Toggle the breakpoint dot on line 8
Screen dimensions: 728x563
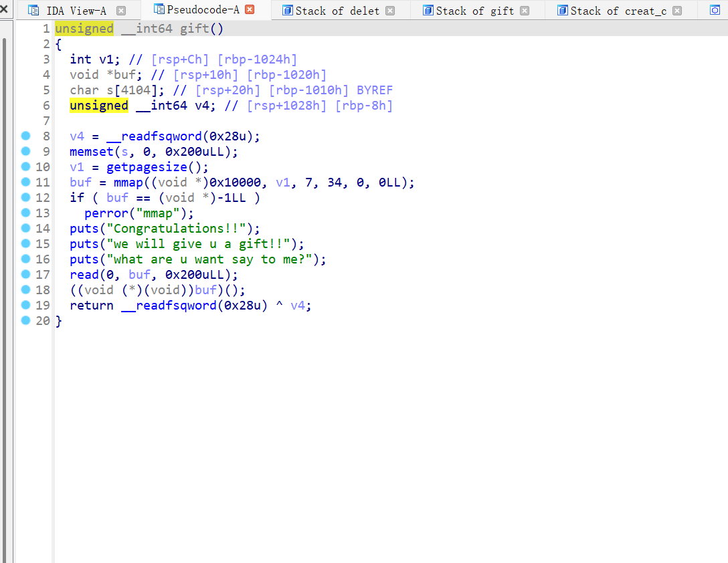point(25,136)
